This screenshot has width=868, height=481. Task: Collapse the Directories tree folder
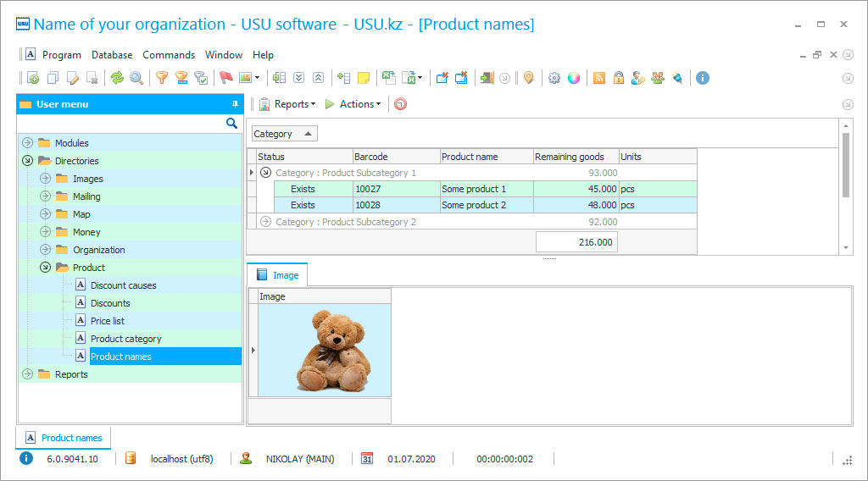(x=27, y=161)
